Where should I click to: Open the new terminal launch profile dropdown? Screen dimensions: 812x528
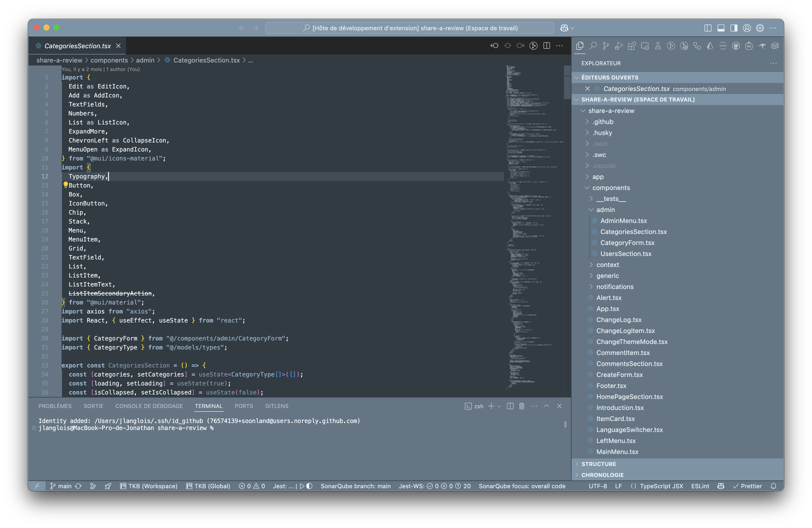coord(499,406)
